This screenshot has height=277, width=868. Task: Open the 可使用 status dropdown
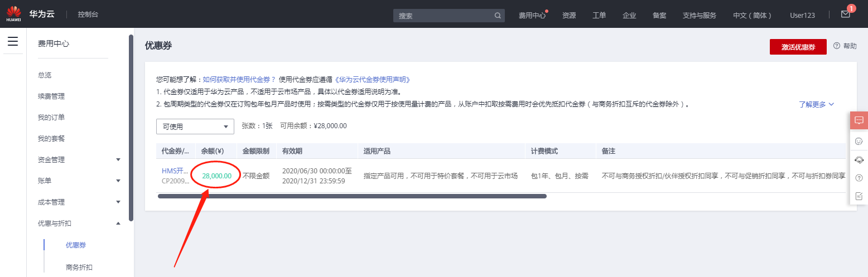(195, 127)
